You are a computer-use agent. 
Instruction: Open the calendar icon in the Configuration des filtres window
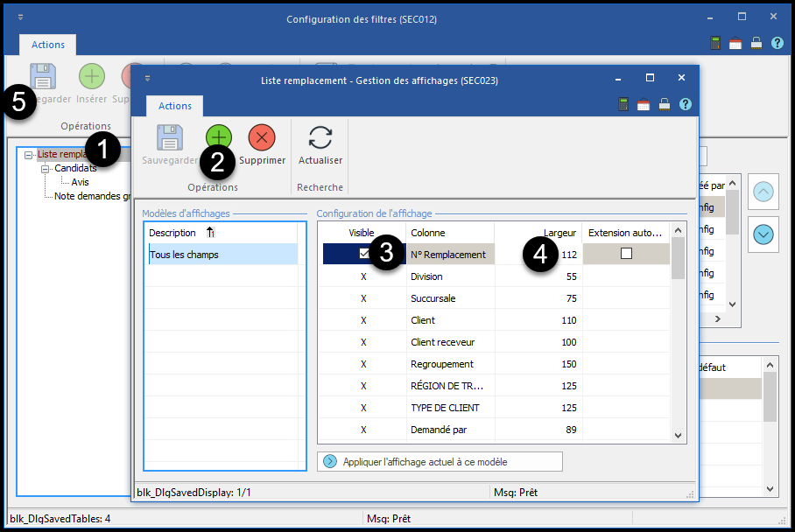(x=735, y=43)
